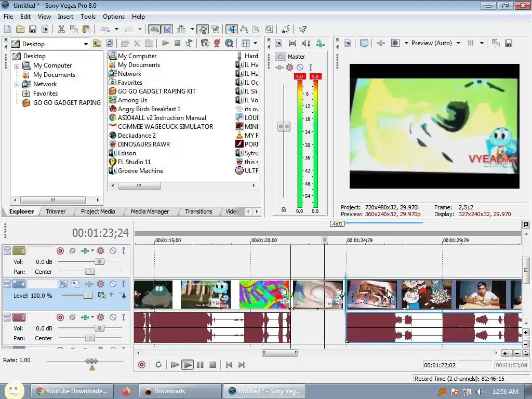The width and height of the screenshot is (532, 399).
Task: Switch to the Trimmer tab
Action: click(55, 211)
